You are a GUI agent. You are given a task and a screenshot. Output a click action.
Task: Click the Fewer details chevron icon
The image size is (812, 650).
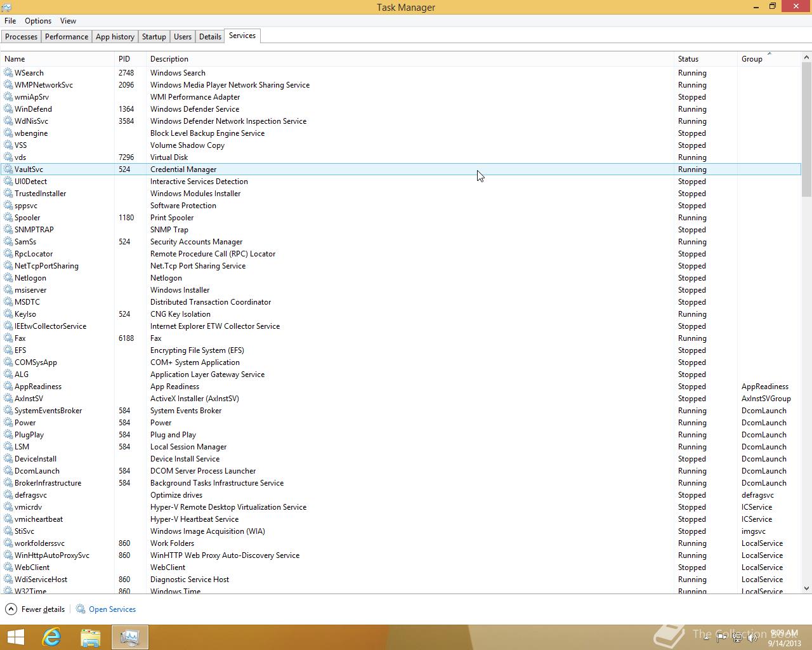click(x=11, y=609)
